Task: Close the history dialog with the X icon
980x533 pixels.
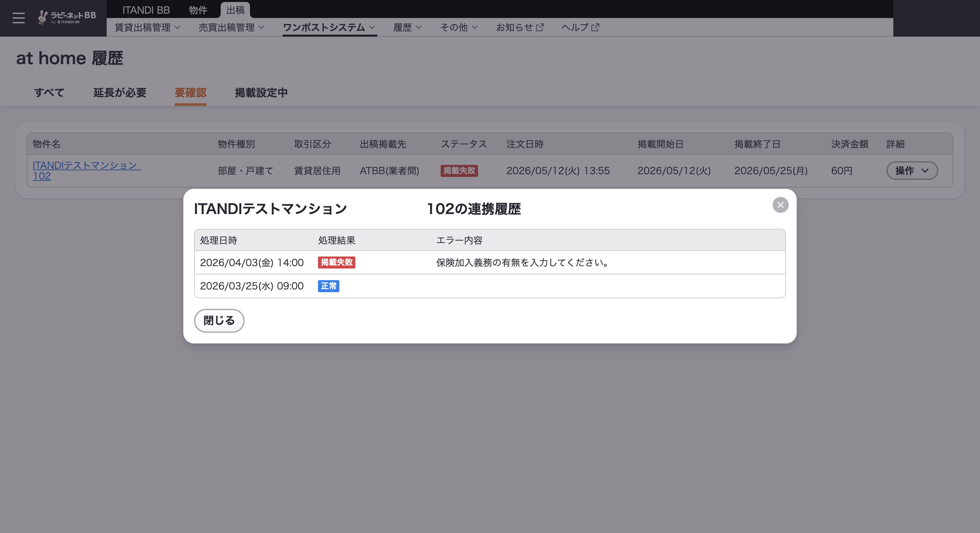Action: tap(780, 205)
